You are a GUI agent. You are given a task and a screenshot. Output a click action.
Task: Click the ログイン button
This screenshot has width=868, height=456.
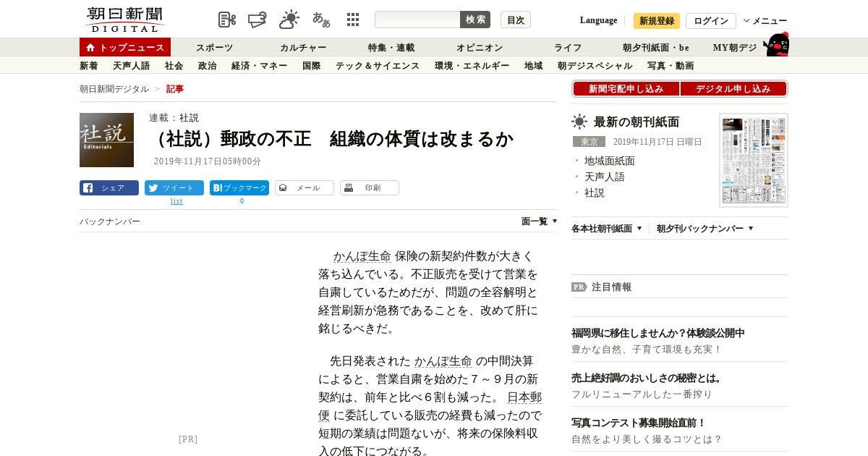click(x=711, y=21)
